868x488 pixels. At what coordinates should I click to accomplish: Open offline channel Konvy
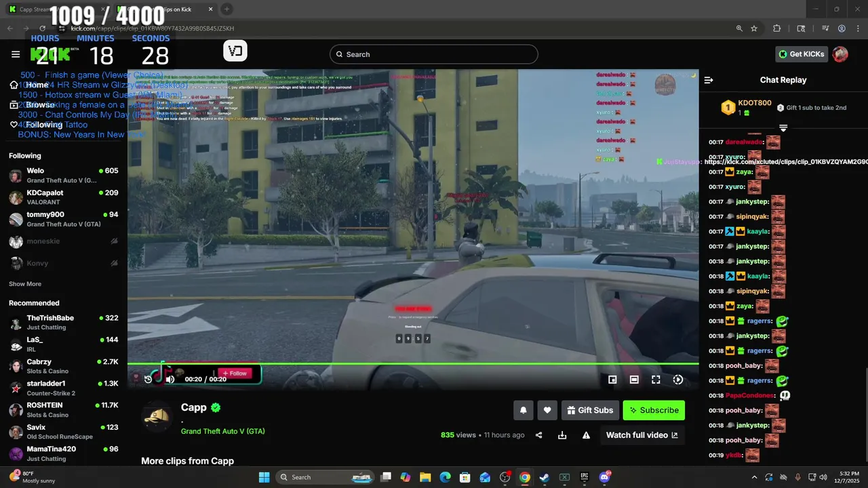[x=64, y=263]
